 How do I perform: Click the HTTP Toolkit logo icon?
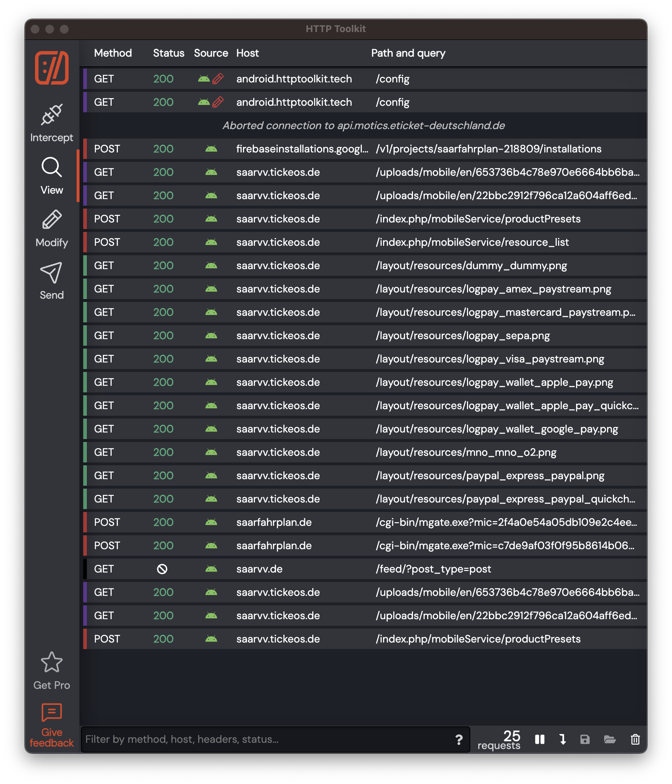coord(51,68)
